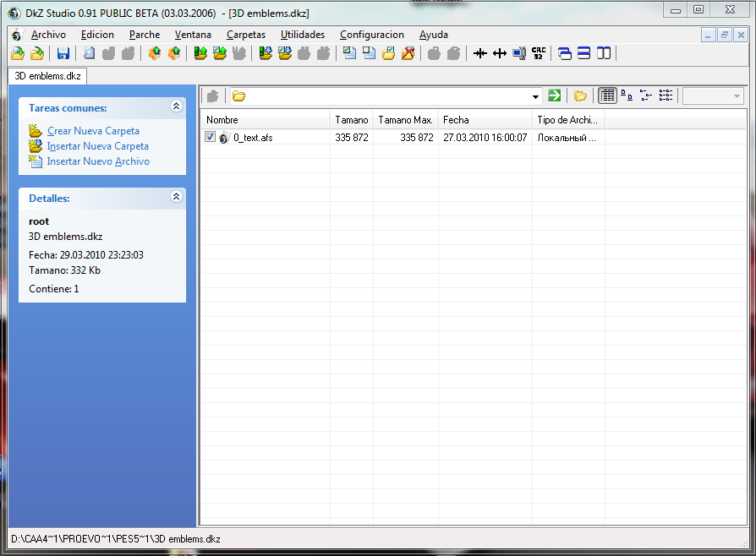The height and width of the screenshot is (556, 756).
Task: Click the icon beside Insertar Nuevo Archivo
Action: click(x=36, y=161)
